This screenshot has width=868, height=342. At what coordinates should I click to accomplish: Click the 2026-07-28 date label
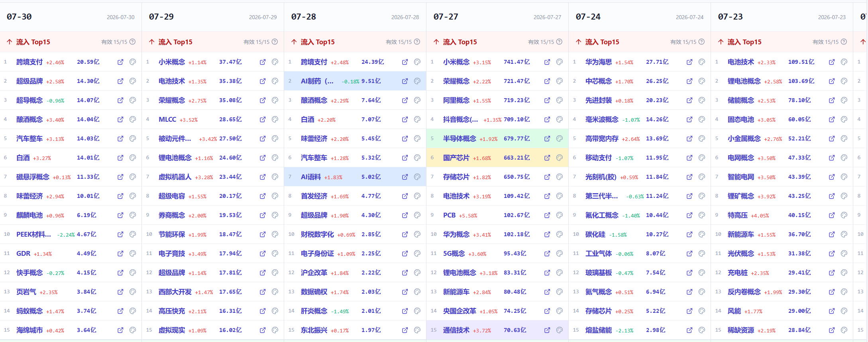[405, 17]
